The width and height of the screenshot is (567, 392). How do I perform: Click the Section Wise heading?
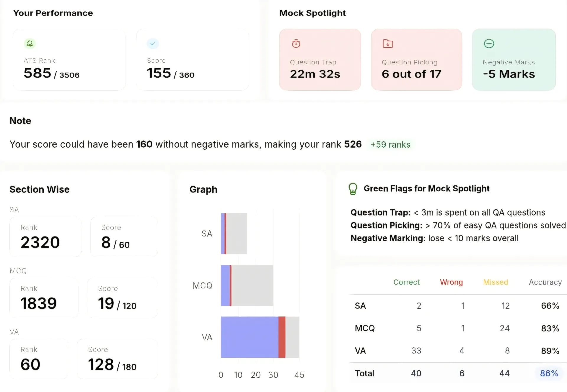(40, 189)
